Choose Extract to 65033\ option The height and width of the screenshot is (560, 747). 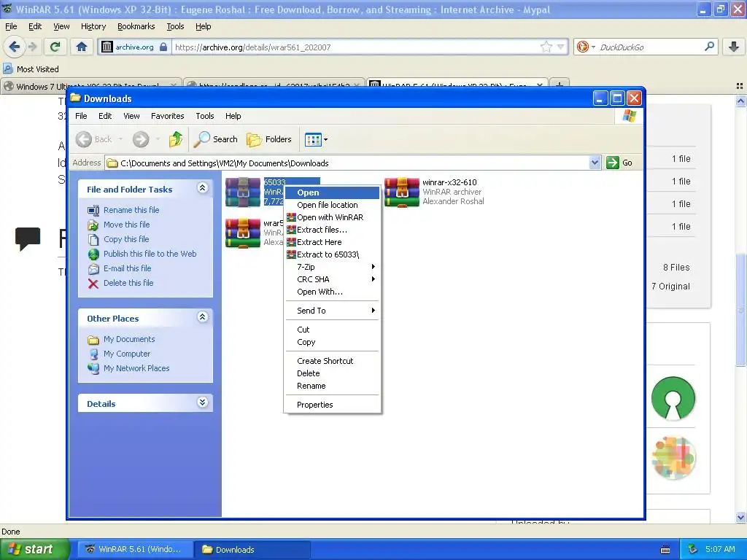coord(332,254)
